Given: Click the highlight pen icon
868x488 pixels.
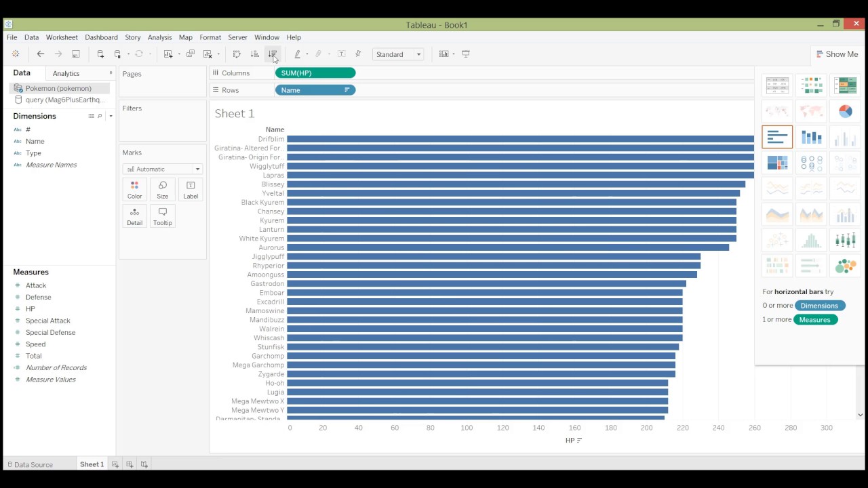Looking at the screenshot, I should [x=297, y=54].
